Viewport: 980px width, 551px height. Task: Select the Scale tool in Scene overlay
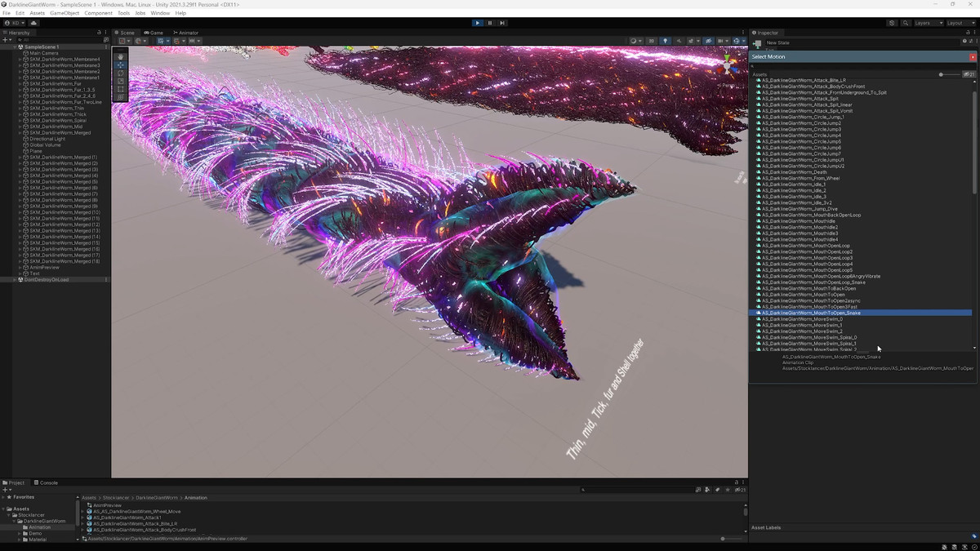coord(121,81)
